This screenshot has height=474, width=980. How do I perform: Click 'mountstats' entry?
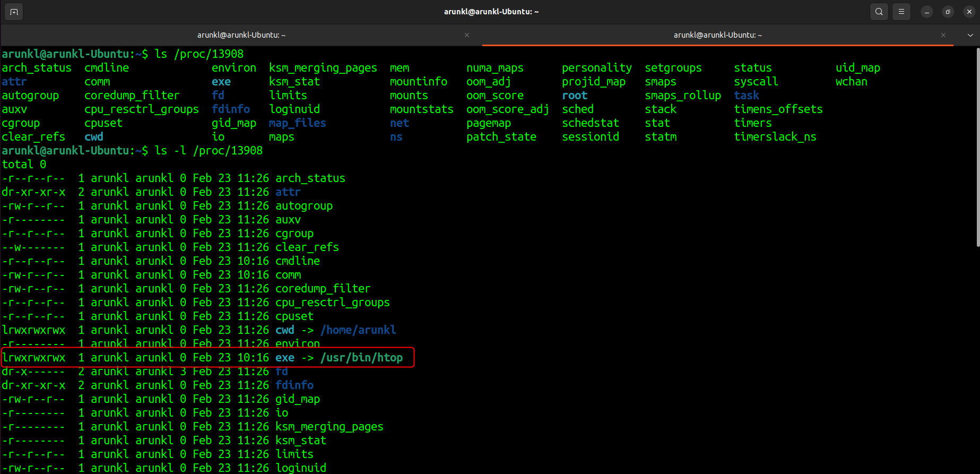422,109
